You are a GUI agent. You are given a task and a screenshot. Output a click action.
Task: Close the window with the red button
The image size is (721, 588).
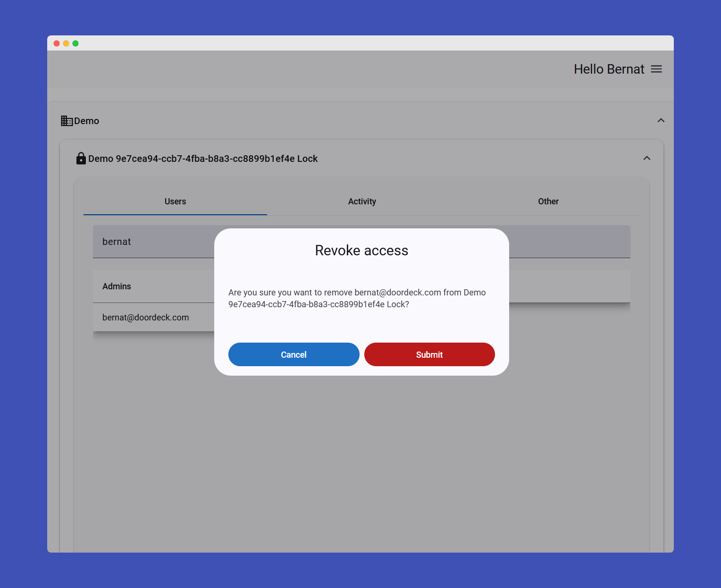pyautogui.click(x=57, y=43)
